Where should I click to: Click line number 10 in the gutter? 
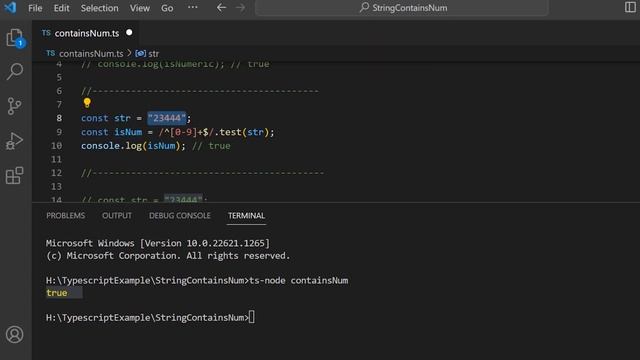tap(56, 146)
